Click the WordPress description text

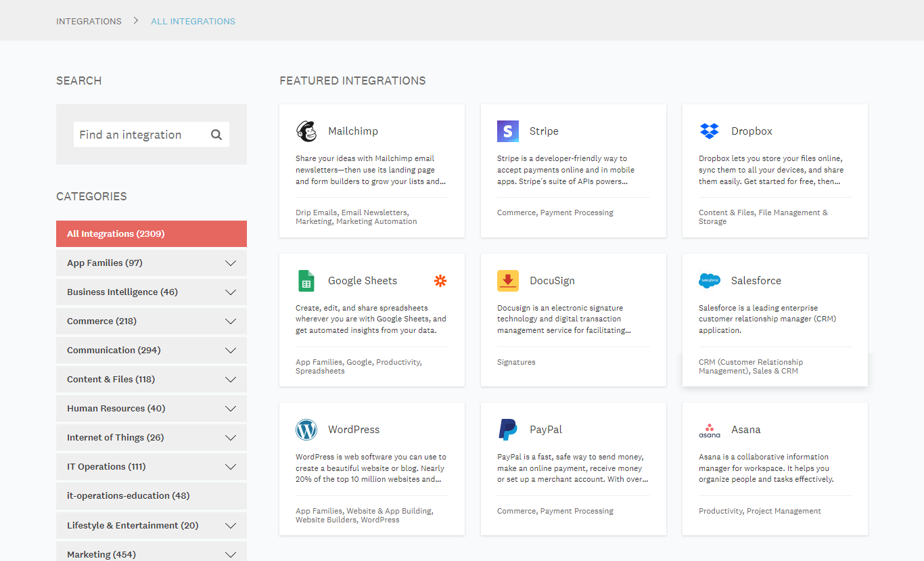(371, 468)
